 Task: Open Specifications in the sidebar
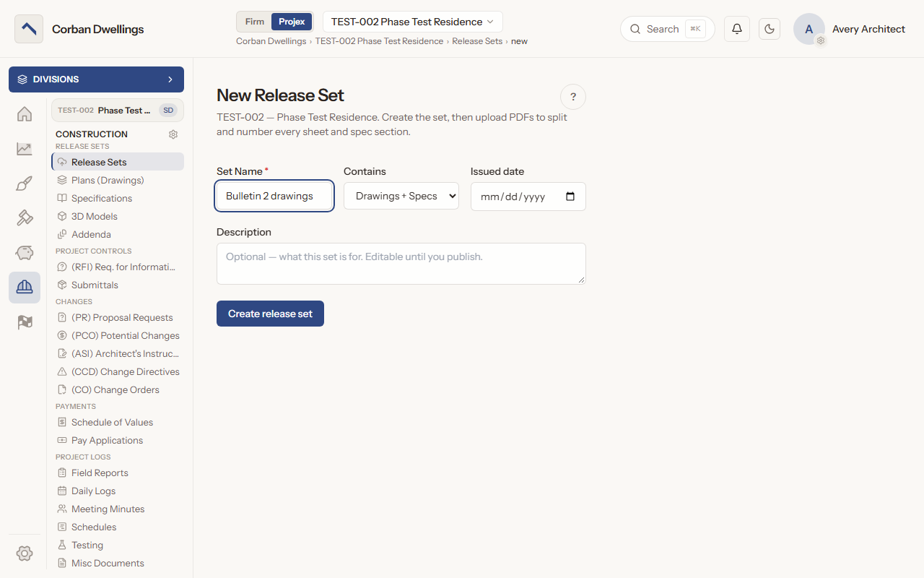[117, 198]
